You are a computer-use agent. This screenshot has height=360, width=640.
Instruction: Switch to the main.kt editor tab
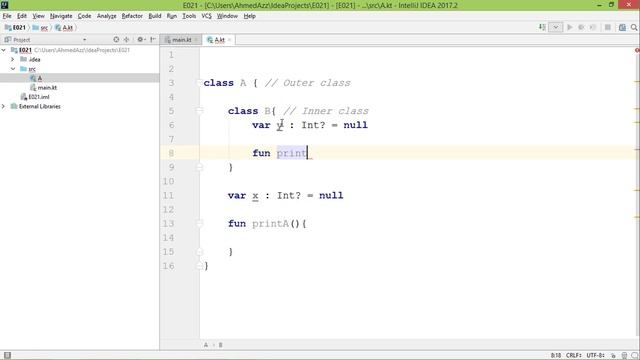[x=182, y=40]
